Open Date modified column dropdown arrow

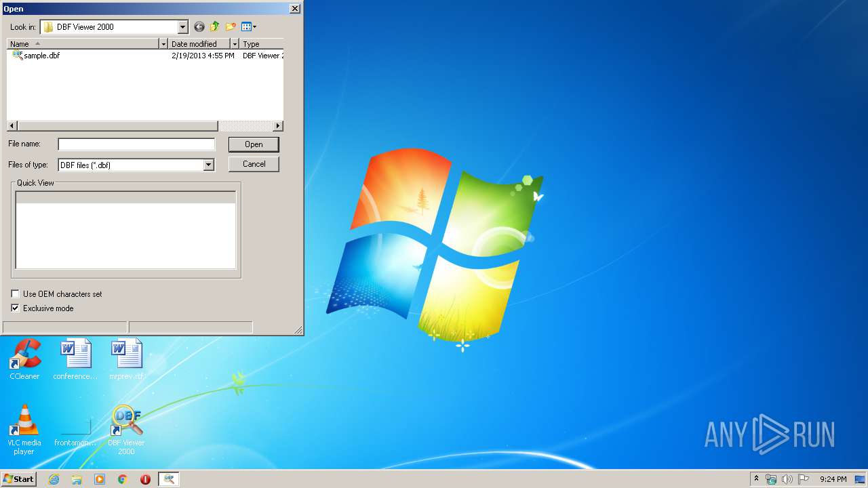click(235, 44)
